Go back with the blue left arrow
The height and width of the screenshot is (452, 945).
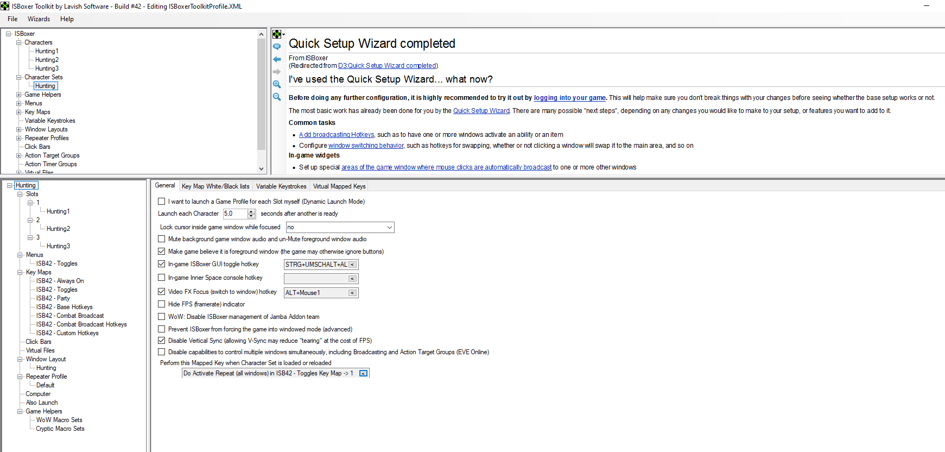(277, 59)
